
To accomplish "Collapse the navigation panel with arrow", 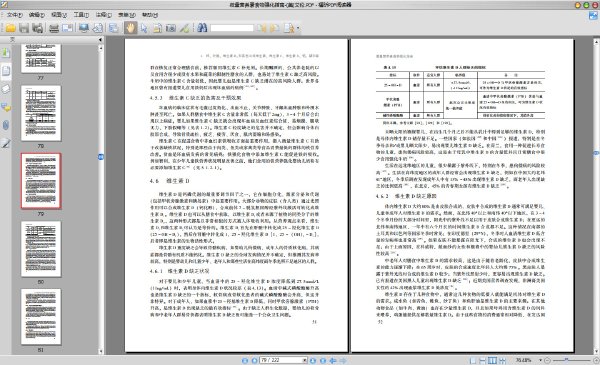I will coord(100,39).
